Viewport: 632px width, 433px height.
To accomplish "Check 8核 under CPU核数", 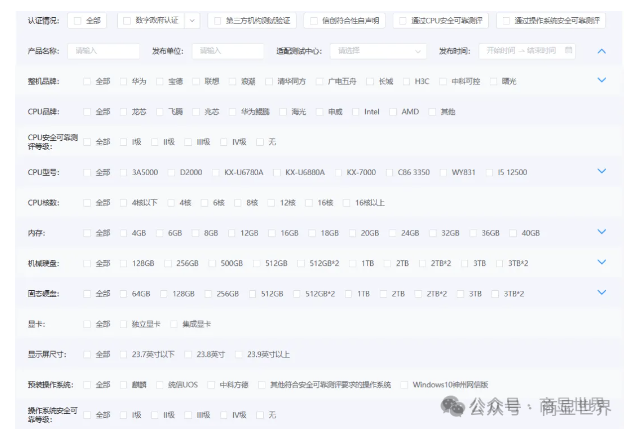I will click(x=238, y=203).
